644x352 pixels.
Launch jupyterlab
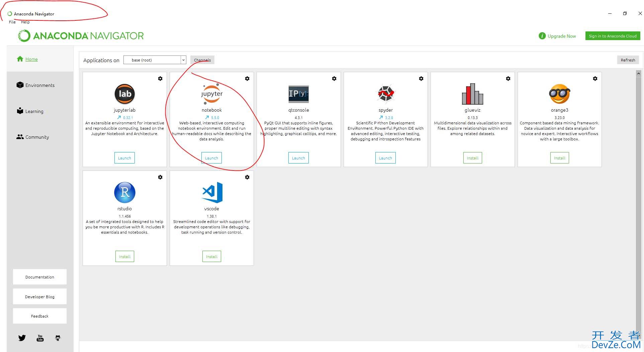coord(124,158)
